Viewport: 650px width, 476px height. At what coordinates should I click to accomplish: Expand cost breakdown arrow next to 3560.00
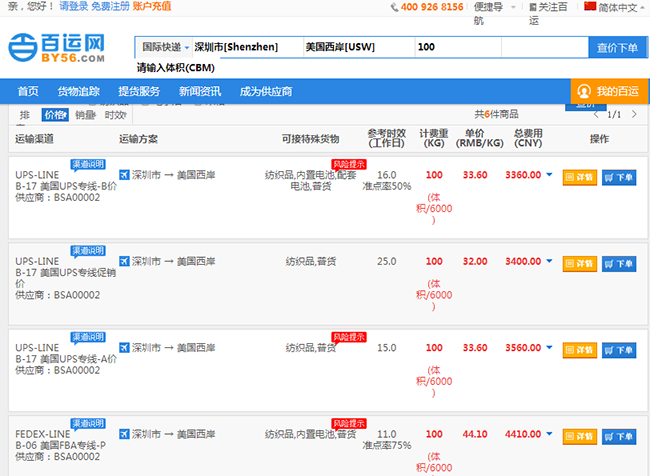coord(549,348)
